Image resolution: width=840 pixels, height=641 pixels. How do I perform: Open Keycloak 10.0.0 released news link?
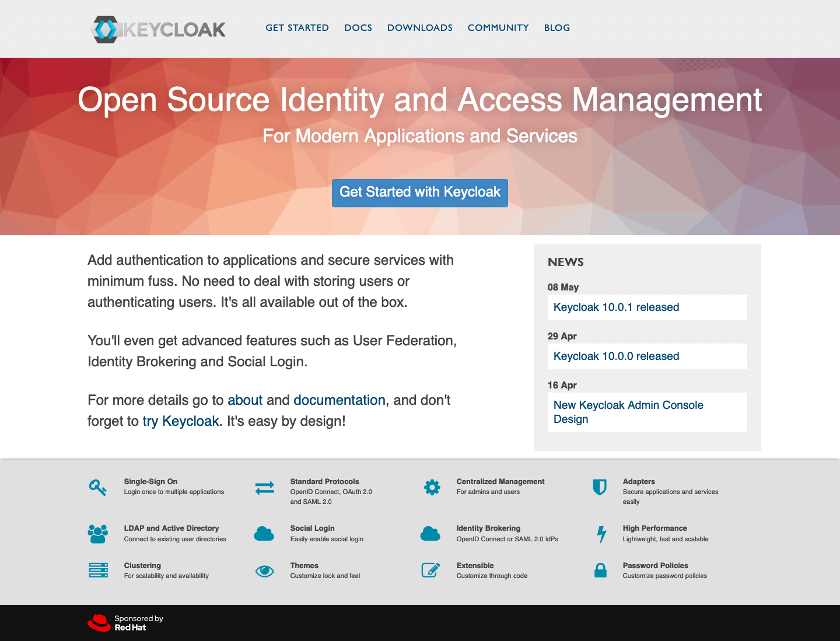pyautogui.click(x=616, y=356)
